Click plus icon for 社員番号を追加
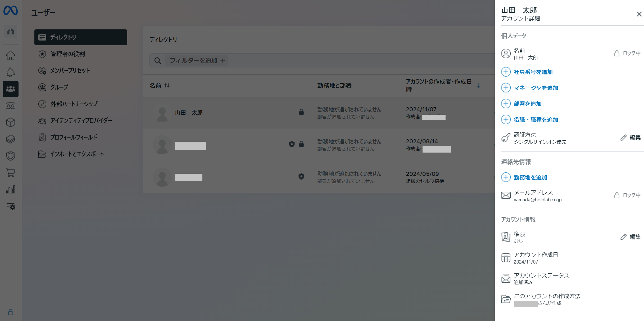 506,72
